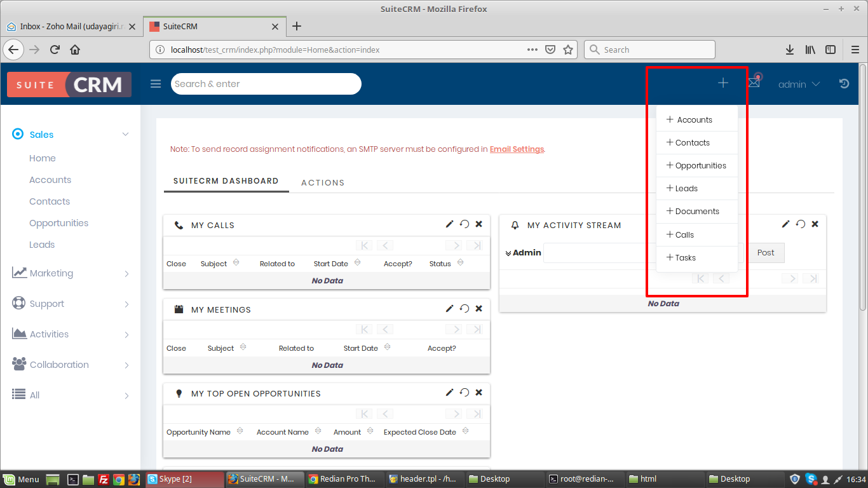Edit the My Calls dashlet
The height and width of the screenshot is (488, 868).
pyautogui.click(x=449, y=224)
